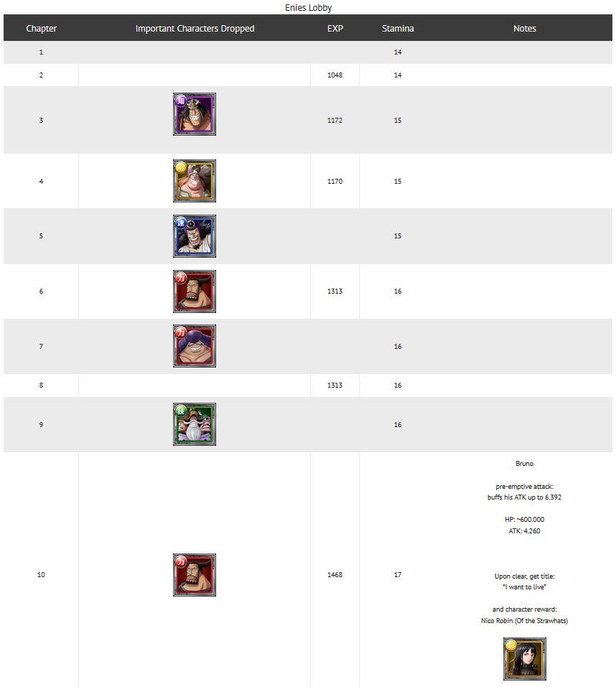616x687 pixels.
Task: Click the red character icon in chapter 6
Action: tap(194, 291)
